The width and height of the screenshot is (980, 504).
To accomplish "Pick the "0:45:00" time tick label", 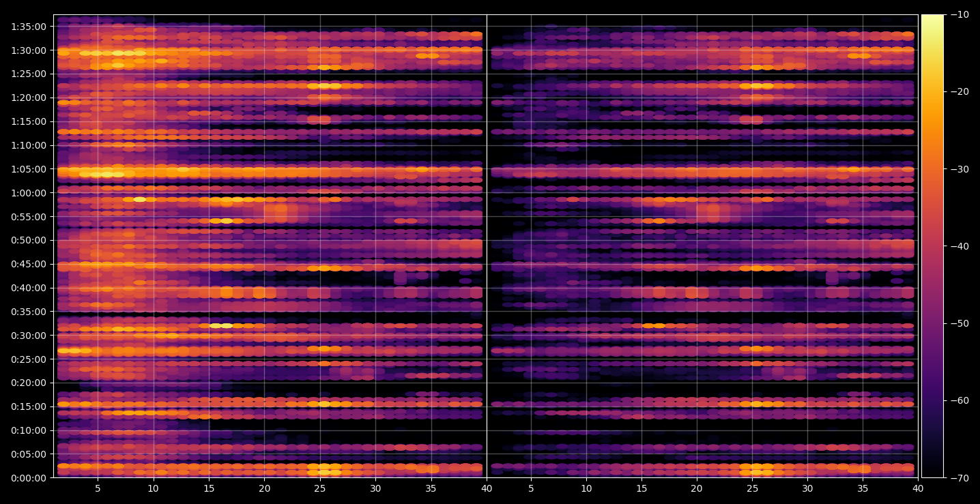I will (x=29, y=264).
